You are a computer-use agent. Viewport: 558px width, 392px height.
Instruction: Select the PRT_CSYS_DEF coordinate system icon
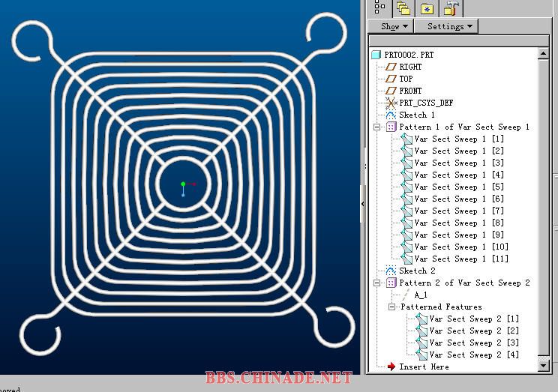click(390, 103)
